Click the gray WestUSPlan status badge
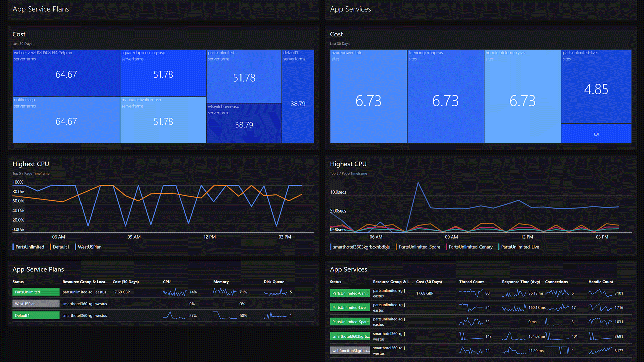Screen dimensions: 644x362 tap(36, 304)
